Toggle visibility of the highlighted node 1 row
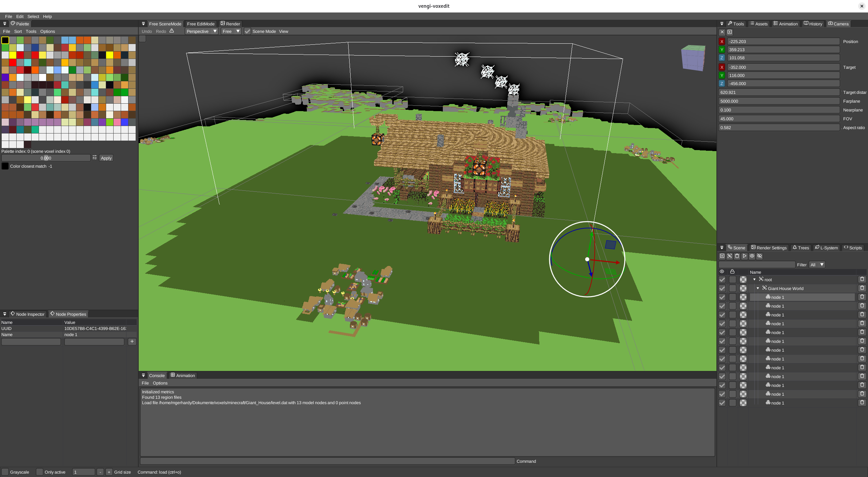 [x=722, y=297]
